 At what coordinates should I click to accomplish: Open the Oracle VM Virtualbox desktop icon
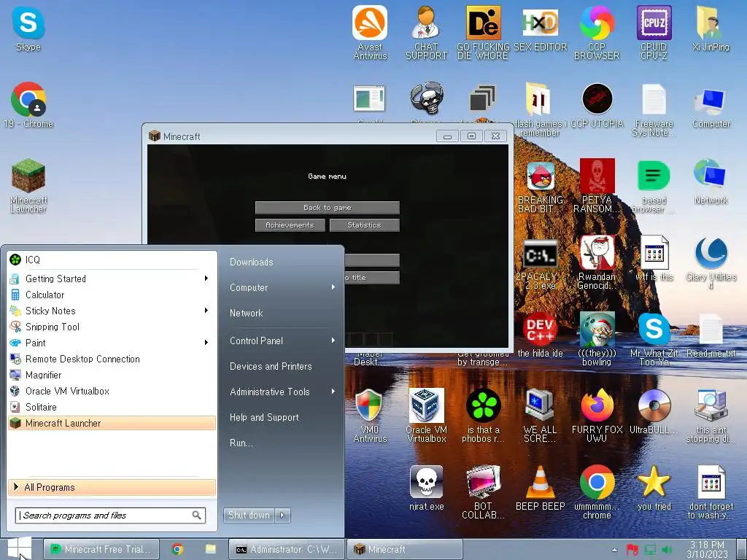point(426,416)
